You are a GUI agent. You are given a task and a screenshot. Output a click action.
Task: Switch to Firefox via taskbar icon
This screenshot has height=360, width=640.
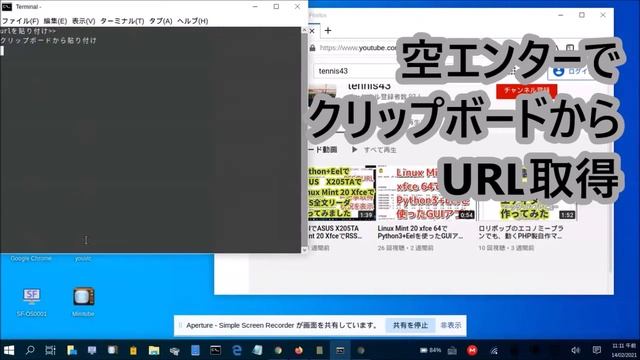(x=299, y=350)
